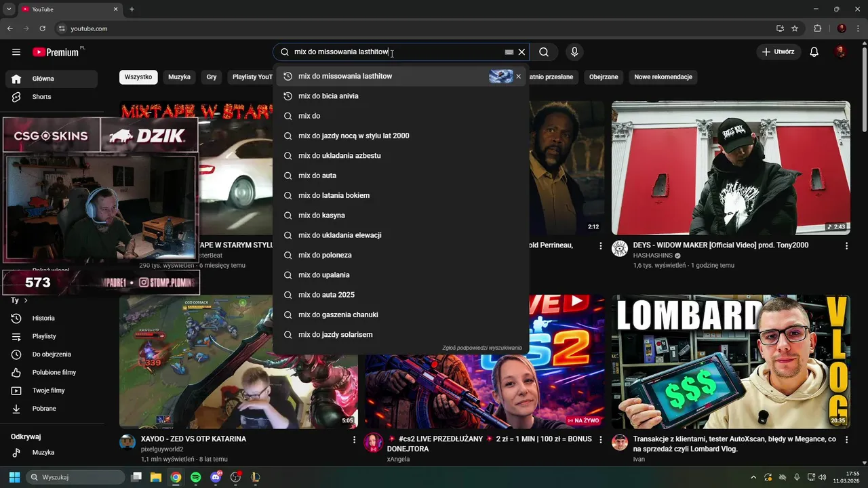Open the account avatar menu

(x=840, y=52)
